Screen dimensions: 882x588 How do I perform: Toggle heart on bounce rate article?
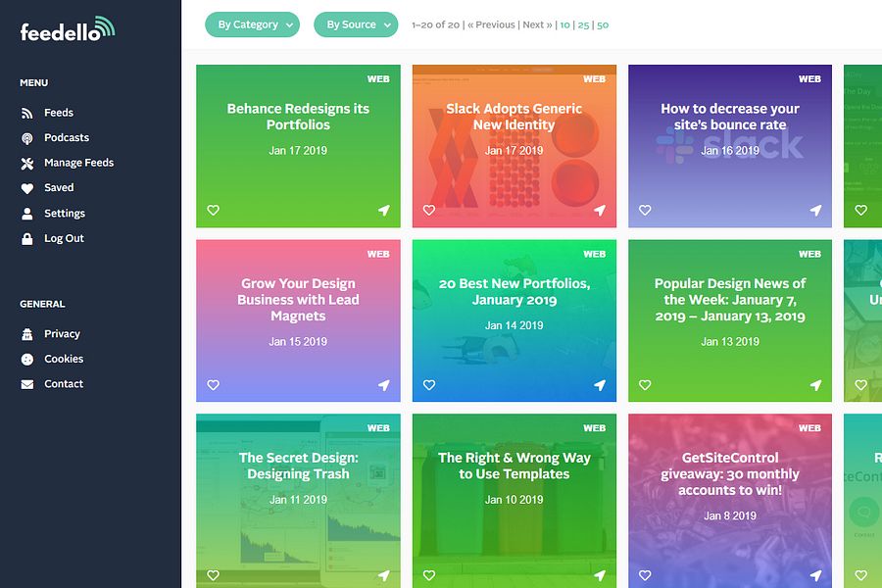click(645, 210)
